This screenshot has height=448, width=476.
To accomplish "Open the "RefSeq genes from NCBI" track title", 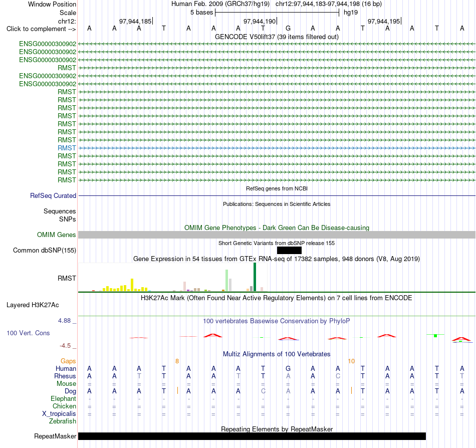I will [x=277, y=188].
